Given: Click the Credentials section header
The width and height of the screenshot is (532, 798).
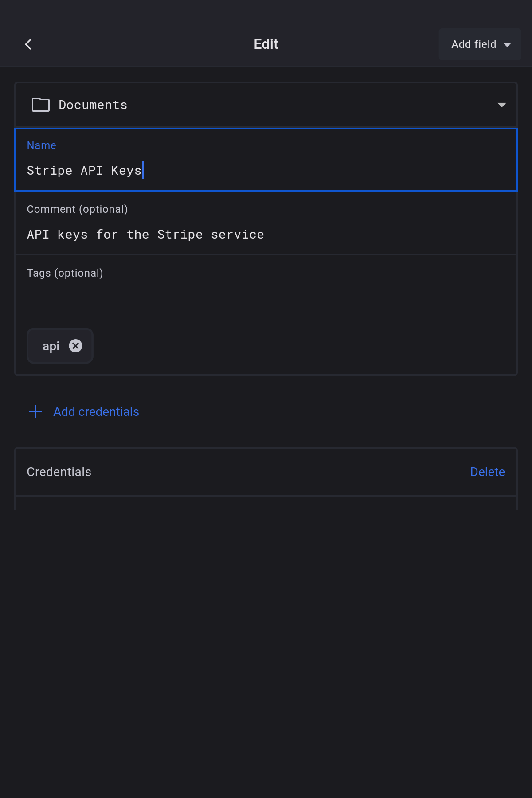Looking at the screenshot, I should pyautogui.click(x=59, y=472).
